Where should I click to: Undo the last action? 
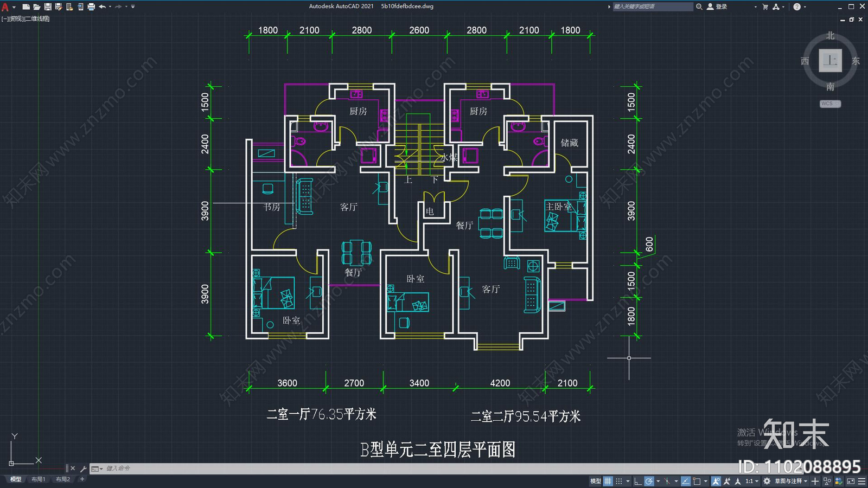(x=102, y=7)
